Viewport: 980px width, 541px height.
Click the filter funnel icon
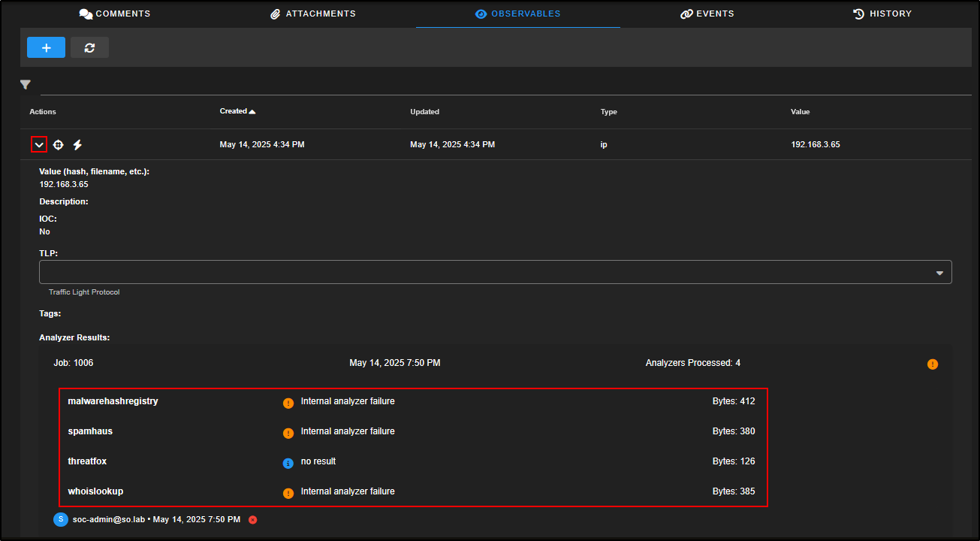click(25, 85)
